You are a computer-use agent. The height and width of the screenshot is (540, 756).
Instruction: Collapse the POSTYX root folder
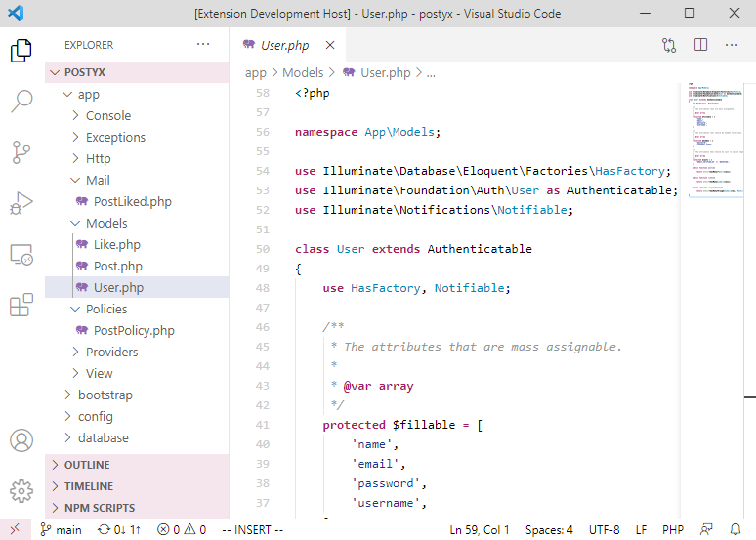[137, 72]
